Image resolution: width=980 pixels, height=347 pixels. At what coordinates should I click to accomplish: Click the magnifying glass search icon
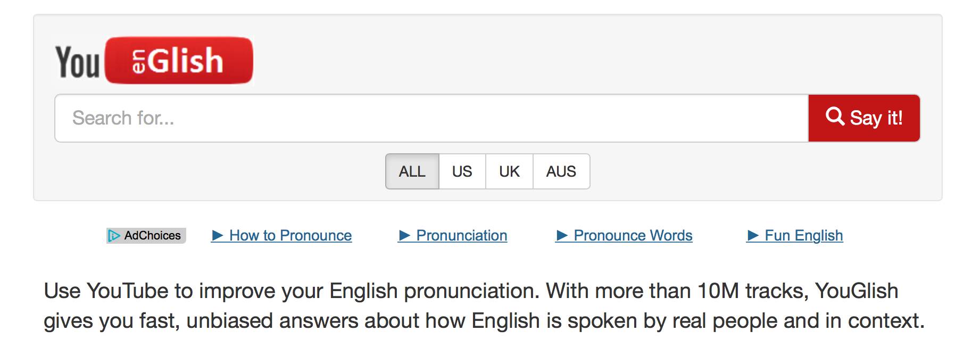(835, 116)
